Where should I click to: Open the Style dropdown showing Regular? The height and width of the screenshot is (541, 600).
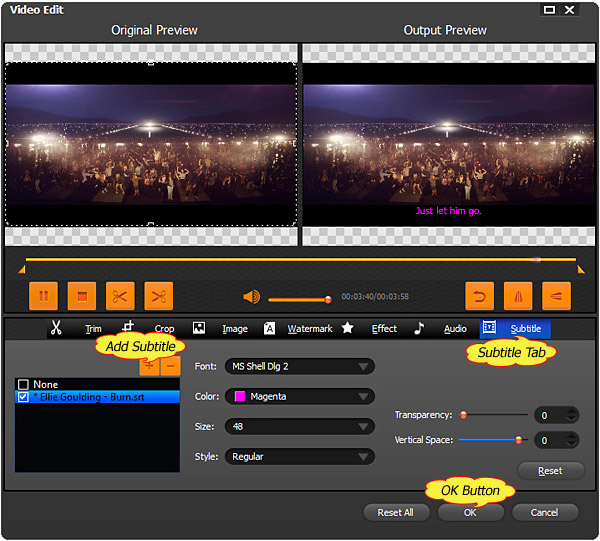point(300,456)
